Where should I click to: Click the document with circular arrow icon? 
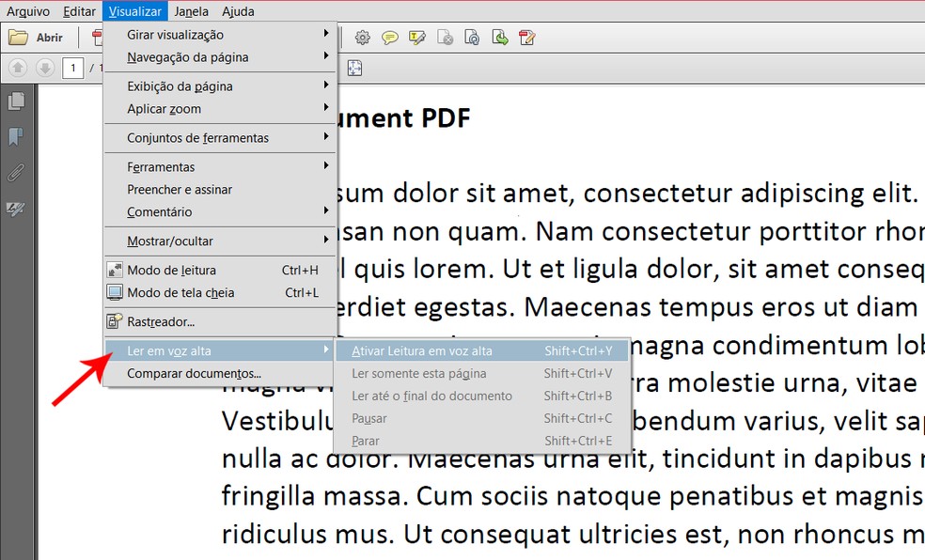[x=472, y=39]
